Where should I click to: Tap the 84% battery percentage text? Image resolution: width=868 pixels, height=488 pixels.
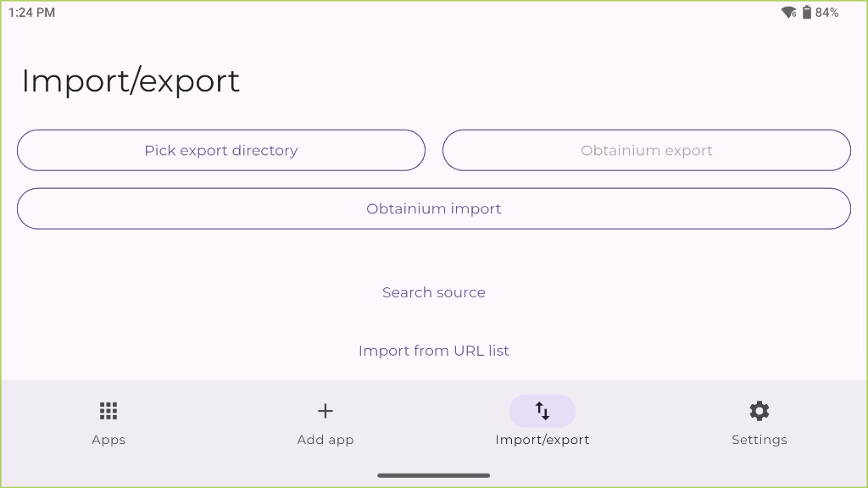click(x=827, y=13)
